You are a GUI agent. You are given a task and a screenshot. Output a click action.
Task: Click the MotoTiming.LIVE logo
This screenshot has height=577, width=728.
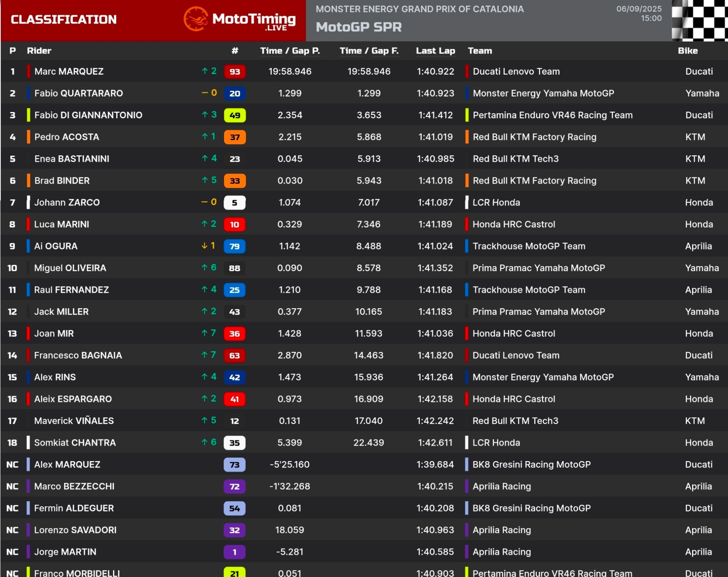click(x=240, y=20)
